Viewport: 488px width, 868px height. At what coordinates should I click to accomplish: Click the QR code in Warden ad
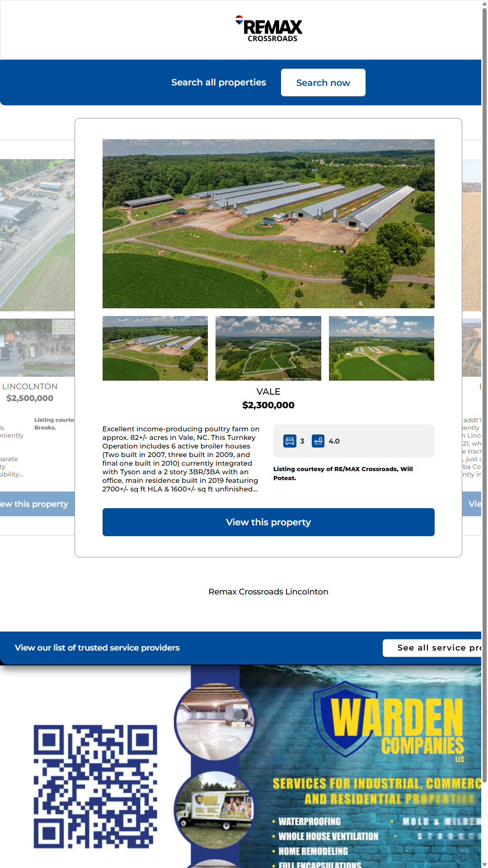click(95, 787)
